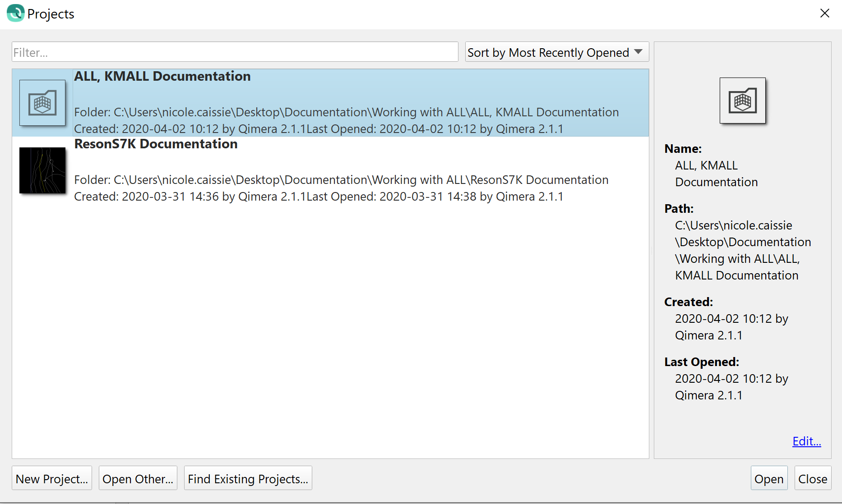Click the Qimera logo in title bar
Image resolution: width=842 pixels, height=504 pixels.
[x=15, y=14]
